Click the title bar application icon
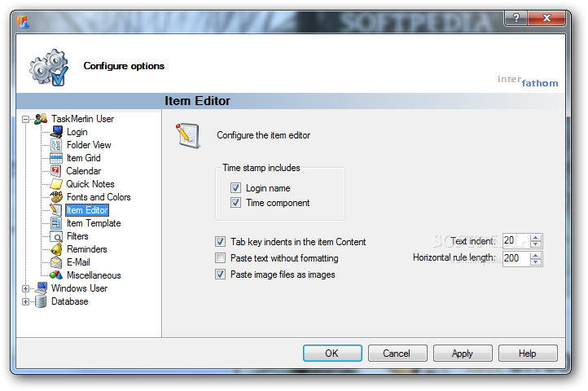The image size is (588, 391). point(23,22)
